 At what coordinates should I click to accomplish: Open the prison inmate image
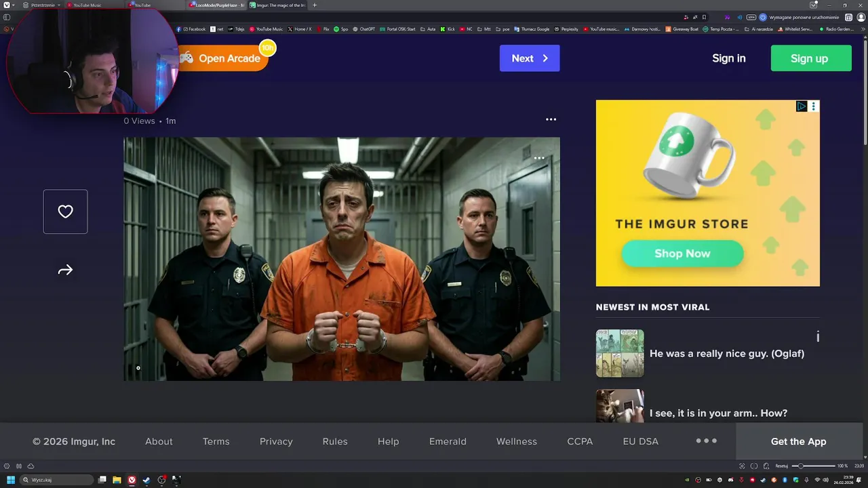(x=342, y=259)
